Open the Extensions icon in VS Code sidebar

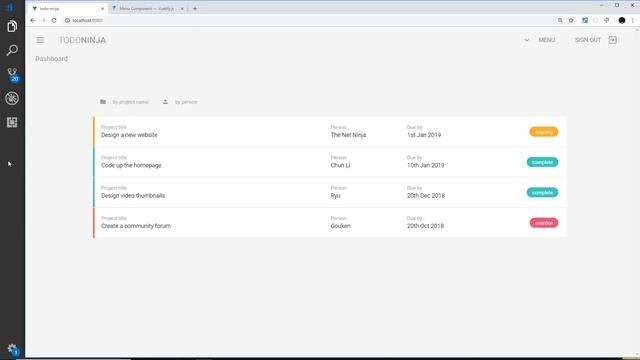pyautogui.click(x=12, y=122)
